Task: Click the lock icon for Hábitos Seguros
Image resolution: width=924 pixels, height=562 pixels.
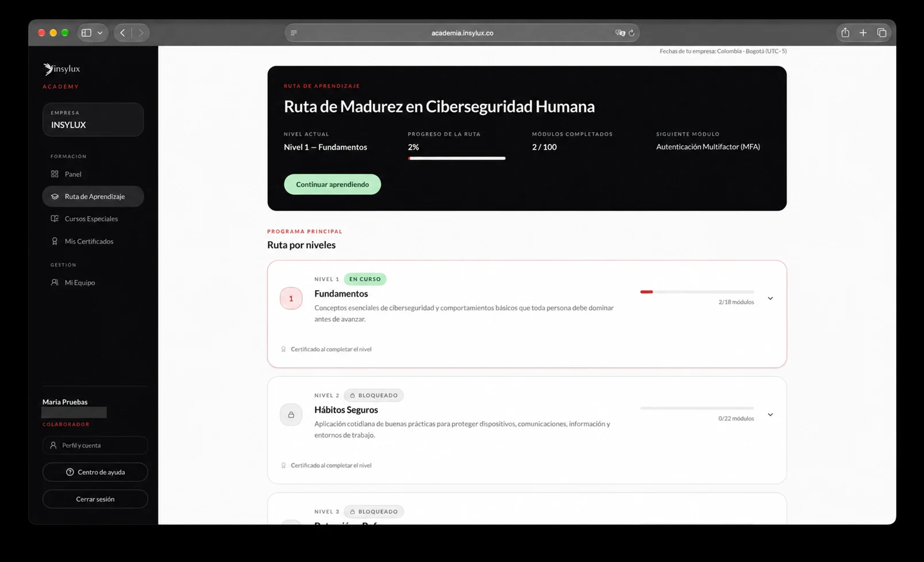Action: (x=291, y=415)
